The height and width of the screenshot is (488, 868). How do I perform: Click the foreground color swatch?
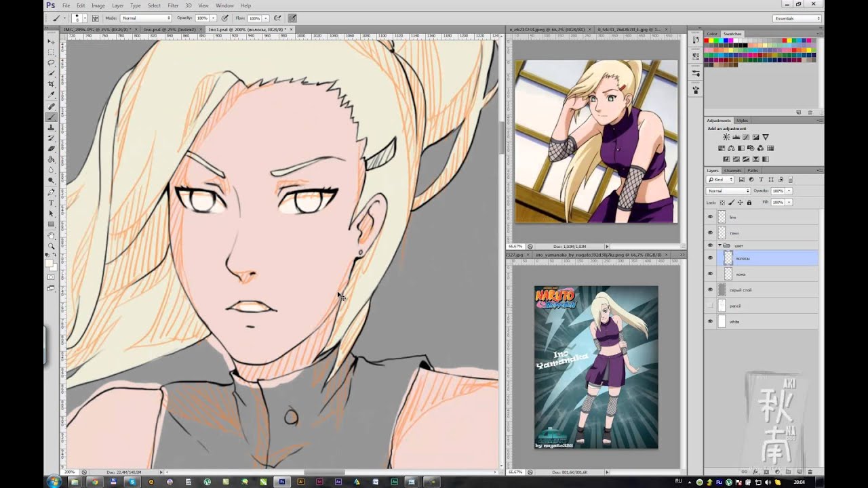point(48,263)
